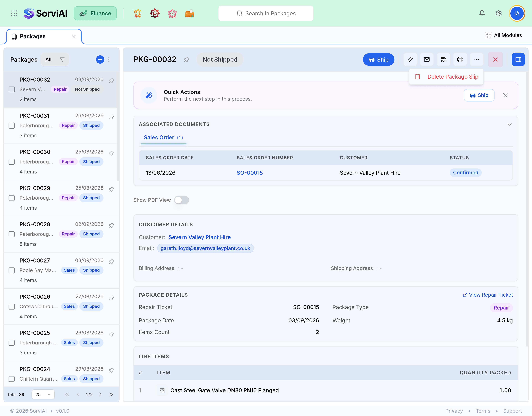Open the Privacy footer link
The height and width of the screenshot is (416, 532).
coord(454,411)
